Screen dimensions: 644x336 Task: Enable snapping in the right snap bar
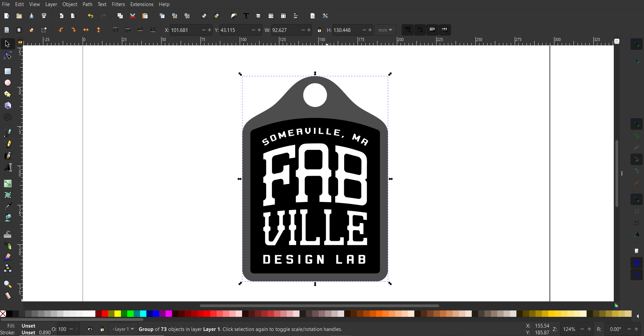click(636, 44)
